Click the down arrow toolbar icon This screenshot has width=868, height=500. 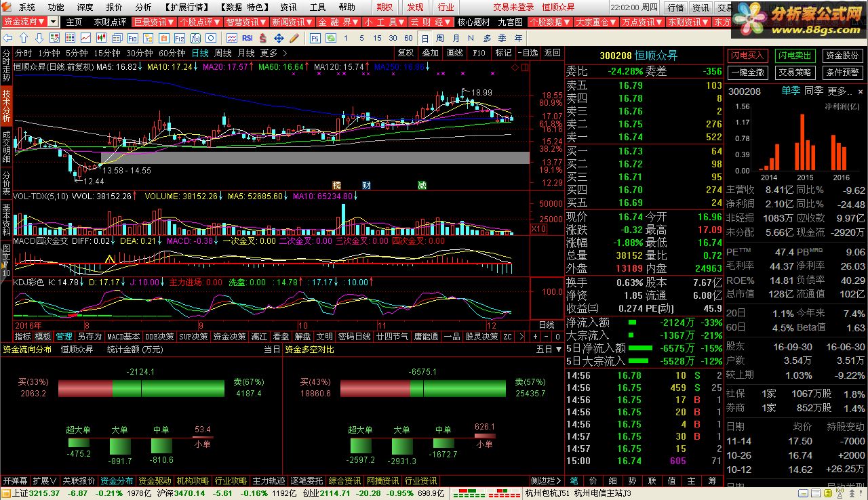point(39,37)
